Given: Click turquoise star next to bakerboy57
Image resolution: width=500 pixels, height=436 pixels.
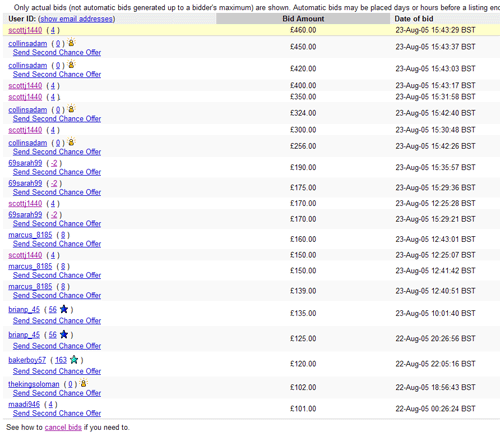Looking at the screenshot, I should pos(74,360).
